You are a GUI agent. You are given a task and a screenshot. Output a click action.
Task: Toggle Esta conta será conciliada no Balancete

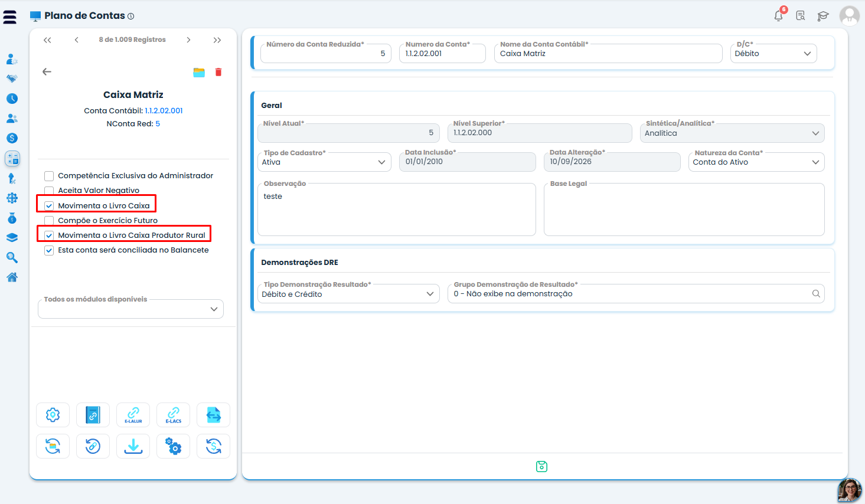[49, 250]
